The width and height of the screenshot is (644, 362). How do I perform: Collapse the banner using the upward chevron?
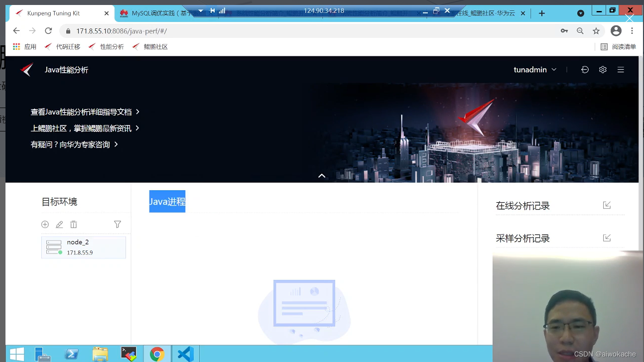point(322,175)
